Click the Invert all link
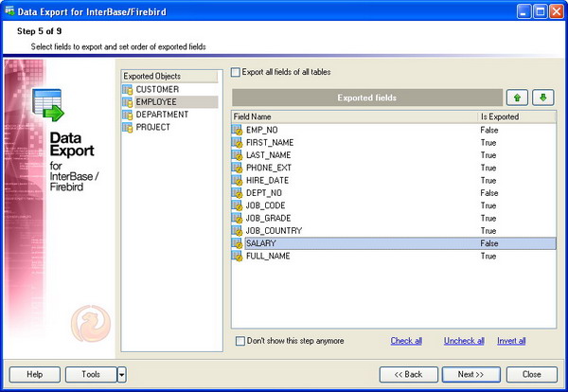The height and width of the screenshot is (392, 568). click(511, 341)
